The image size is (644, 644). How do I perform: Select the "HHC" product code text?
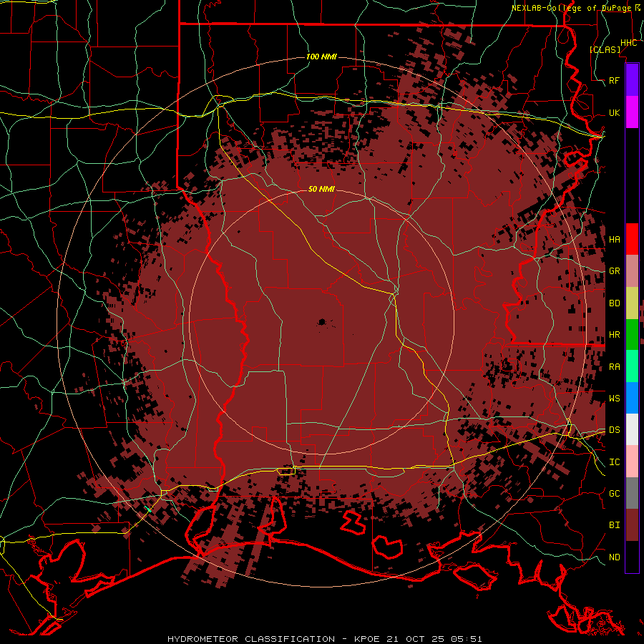click(x=628, y=43)
